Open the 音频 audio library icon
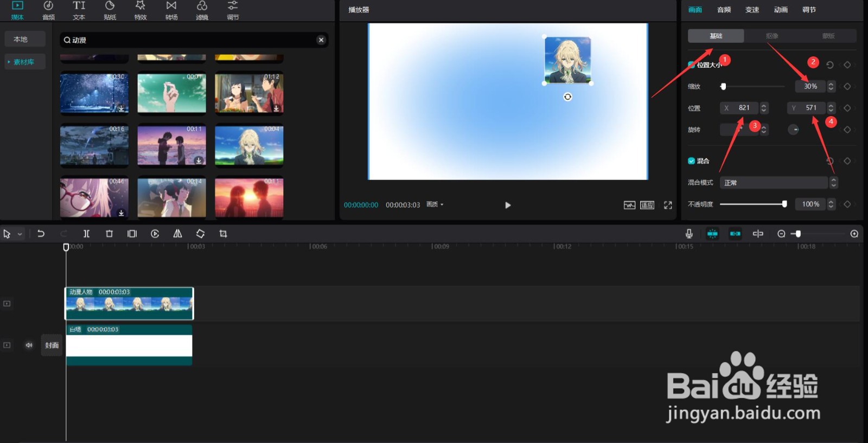This screenshot has height=443, width=868. pyautogui.click(x=48, y=10)
